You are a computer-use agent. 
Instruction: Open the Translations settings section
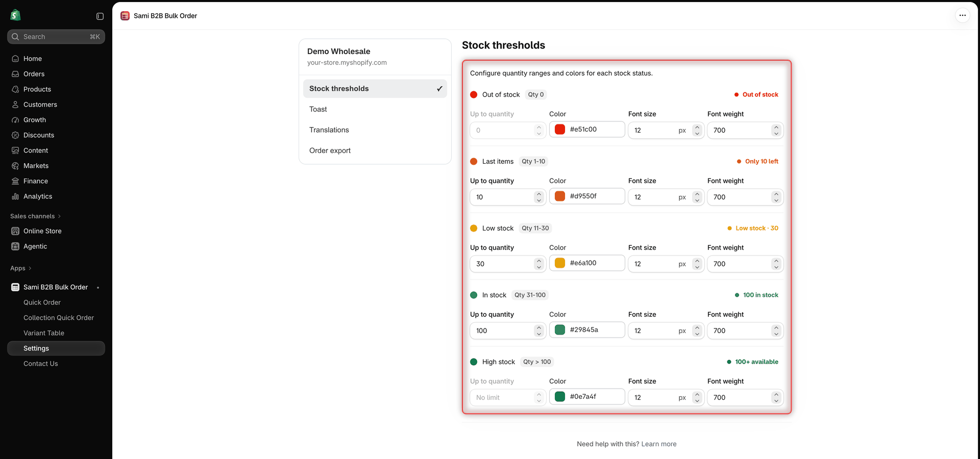pos(375,130)
